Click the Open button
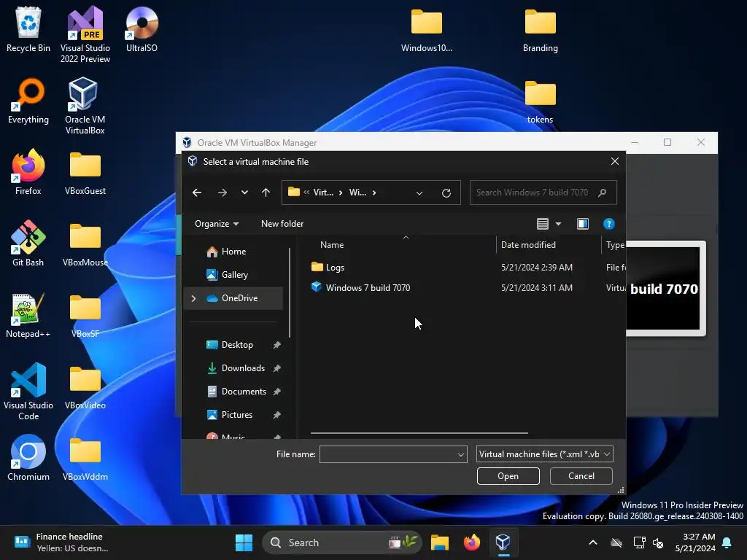The image size is (747, 560). click(x=508, y=476)
